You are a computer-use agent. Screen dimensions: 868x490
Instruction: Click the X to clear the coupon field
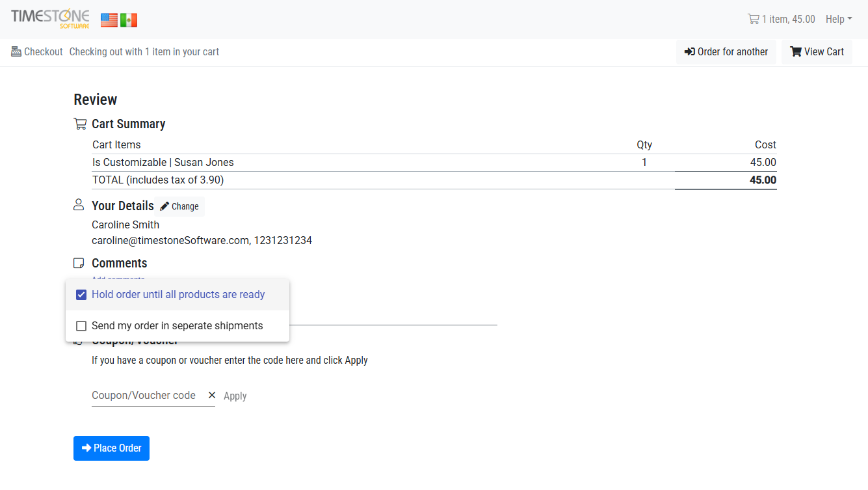[212, 395]
